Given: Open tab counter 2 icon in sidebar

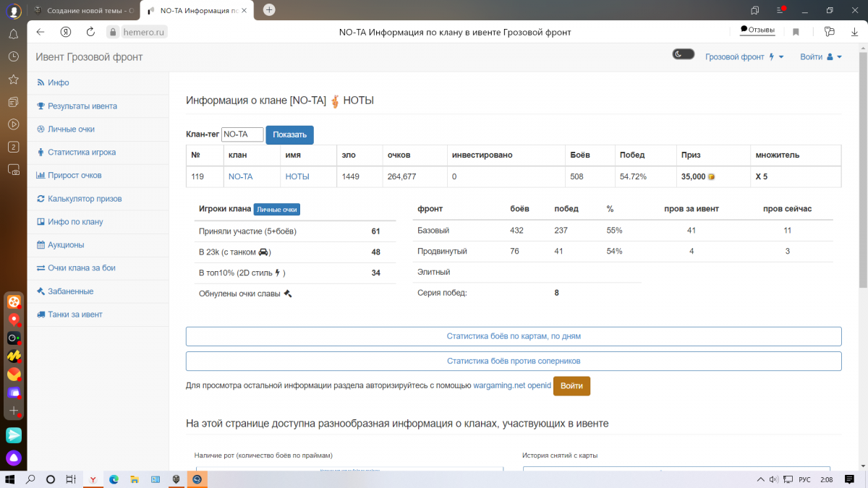Looking at the screenshot, I should point(13,147).
